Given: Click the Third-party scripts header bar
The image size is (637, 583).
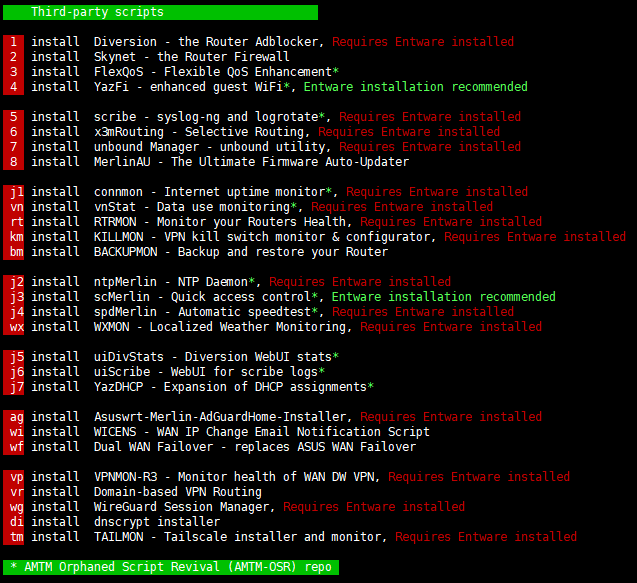Looking at the screenshot, I should point(160,12).
